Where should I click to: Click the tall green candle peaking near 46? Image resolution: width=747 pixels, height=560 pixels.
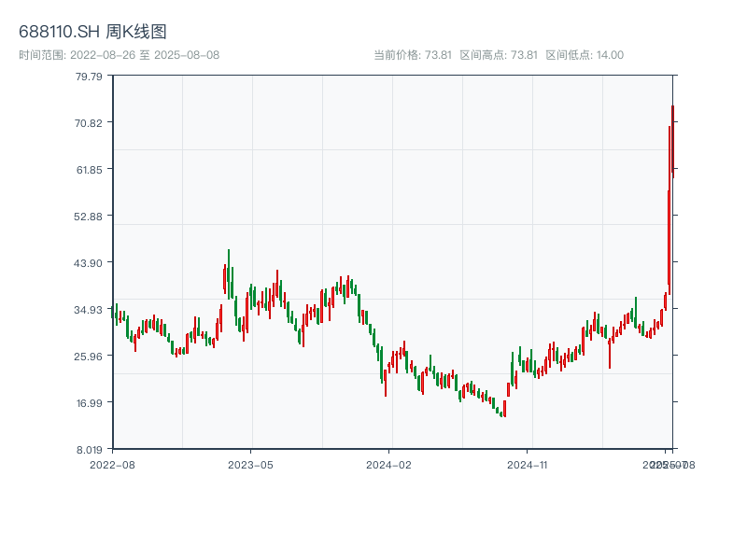click(x=229, y=273)
